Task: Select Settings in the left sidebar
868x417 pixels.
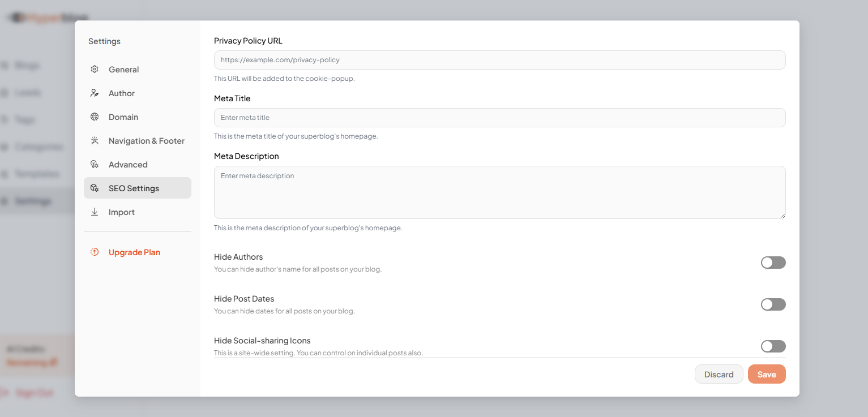Action: coord(31,200)
